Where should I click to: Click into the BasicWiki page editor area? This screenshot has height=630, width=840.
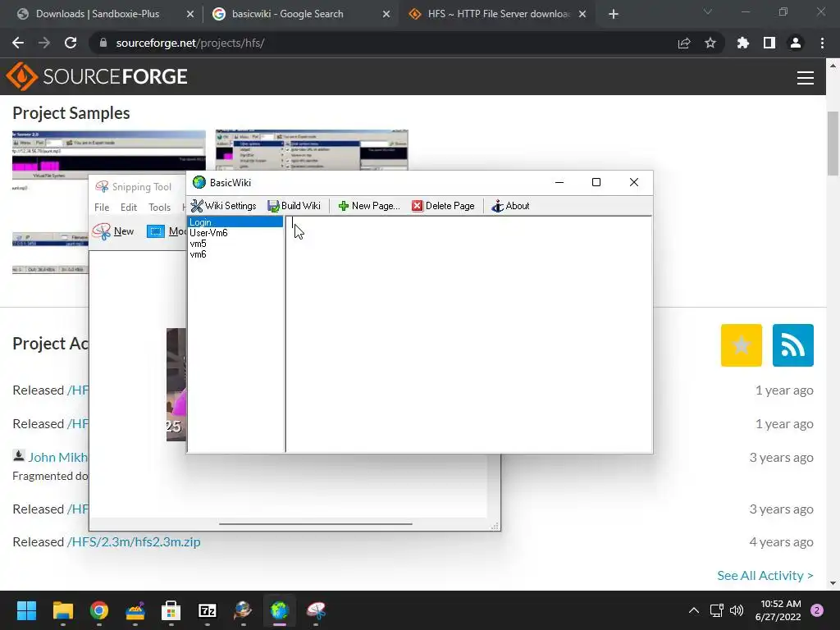pos(469,335)
